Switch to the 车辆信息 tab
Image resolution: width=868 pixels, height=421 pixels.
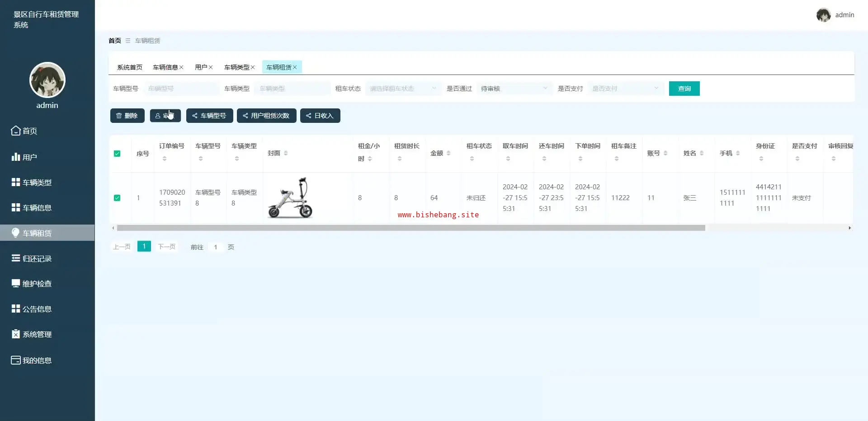coord(165,67)
